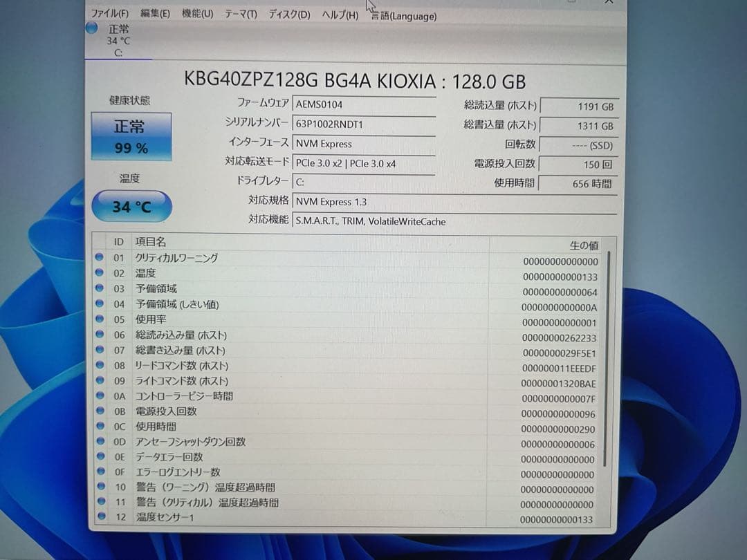Click raw value 00000000262233
This screenshot has width=747, height=560.
560,337
